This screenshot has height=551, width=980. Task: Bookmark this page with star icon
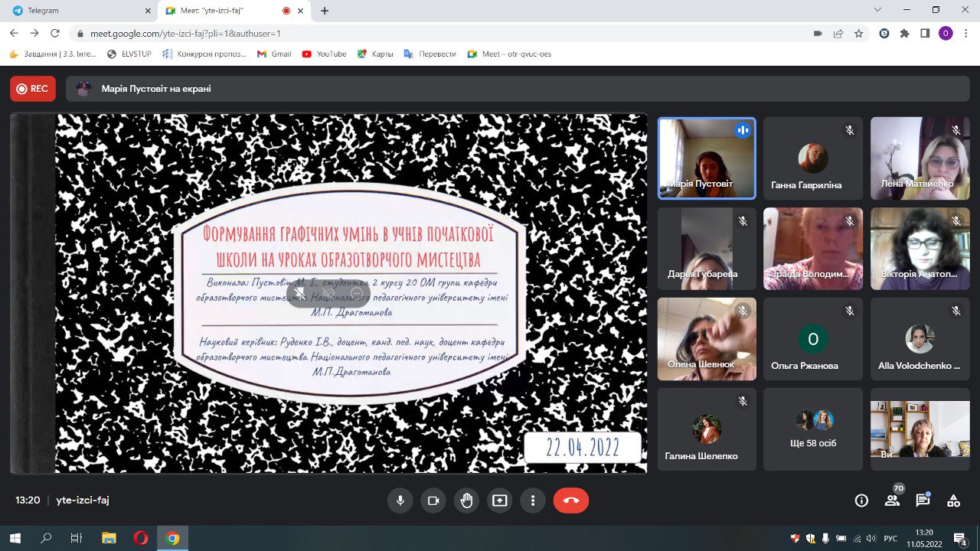859,34
